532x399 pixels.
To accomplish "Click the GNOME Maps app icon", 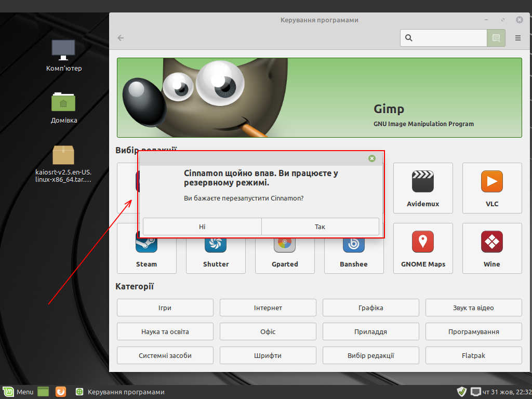I will point(422,248).
